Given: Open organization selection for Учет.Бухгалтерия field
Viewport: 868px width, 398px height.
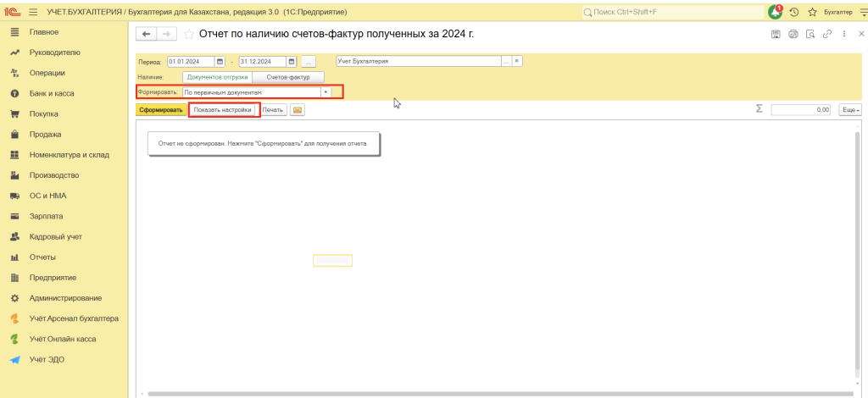Looking at the screenshot, I should click(x=506, y=62).
